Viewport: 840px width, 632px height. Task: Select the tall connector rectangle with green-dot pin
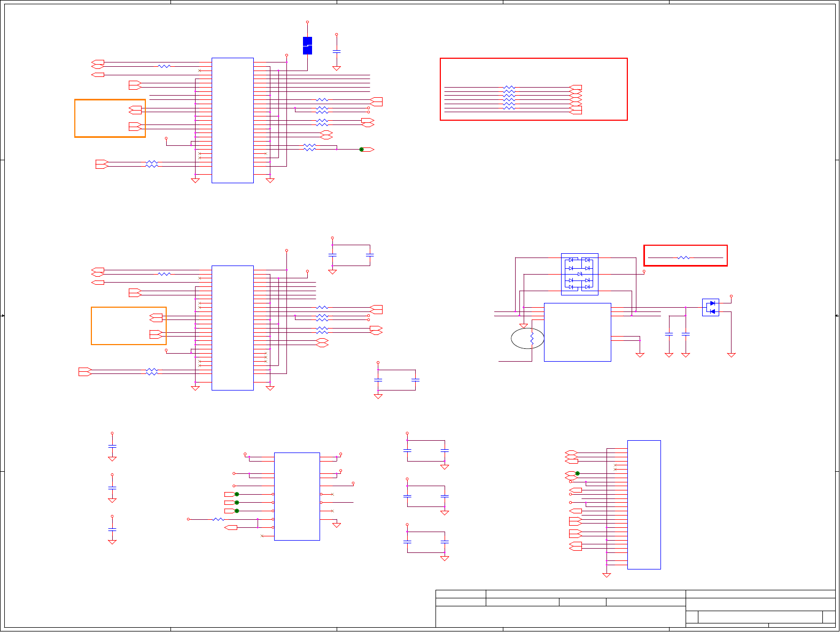click(x=644, y=505)
